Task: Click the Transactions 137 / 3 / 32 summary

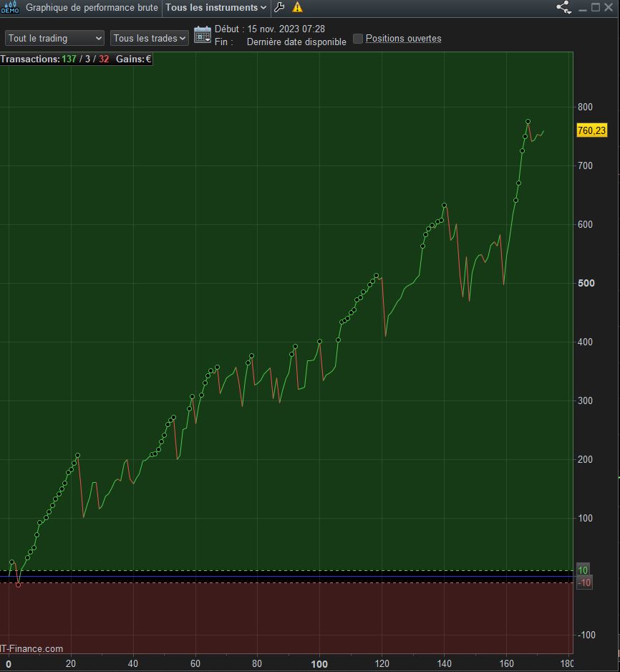Action: [55, 59]
